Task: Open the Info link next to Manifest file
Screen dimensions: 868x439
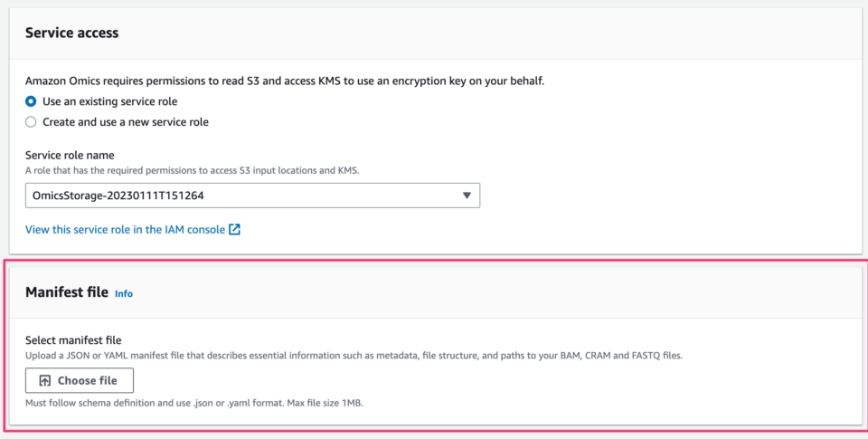Action: click(124, 294)
